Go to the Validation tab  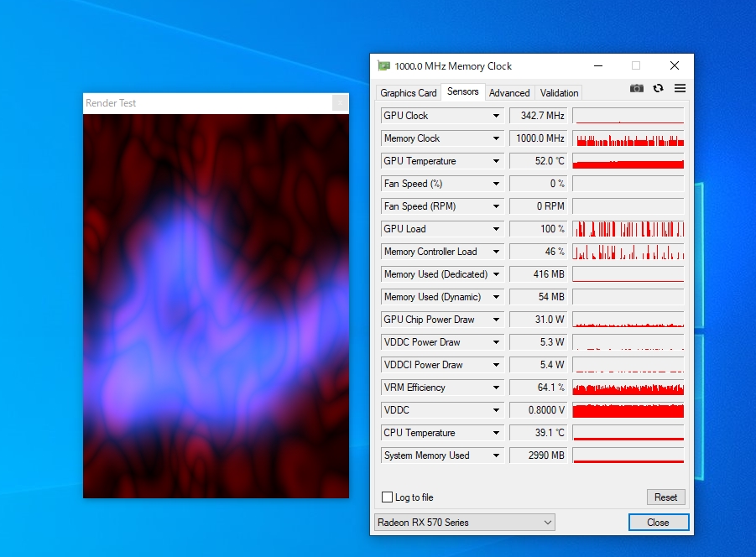point(560,93)
